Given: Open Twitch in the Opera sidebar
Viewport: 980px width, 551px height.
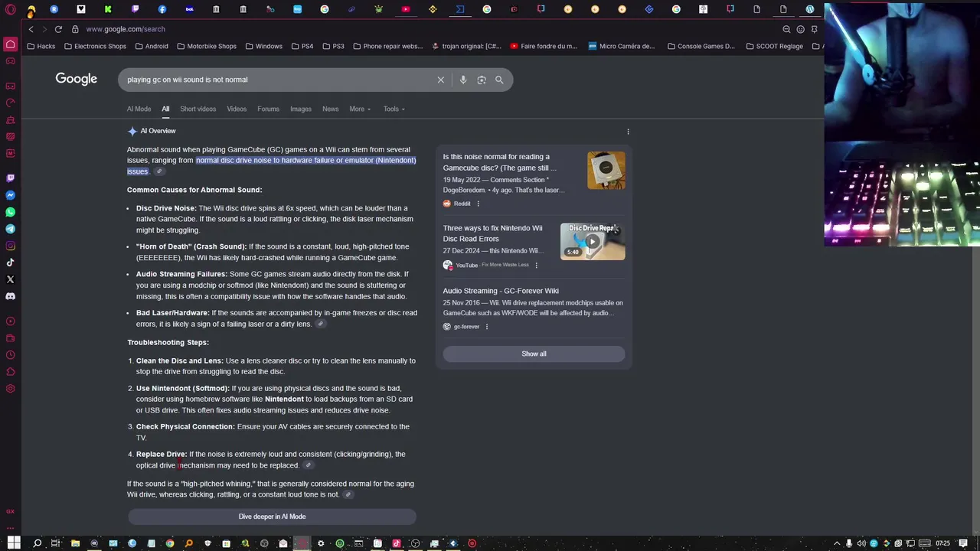Looking at the screenshot, I should tap(11, 178).
